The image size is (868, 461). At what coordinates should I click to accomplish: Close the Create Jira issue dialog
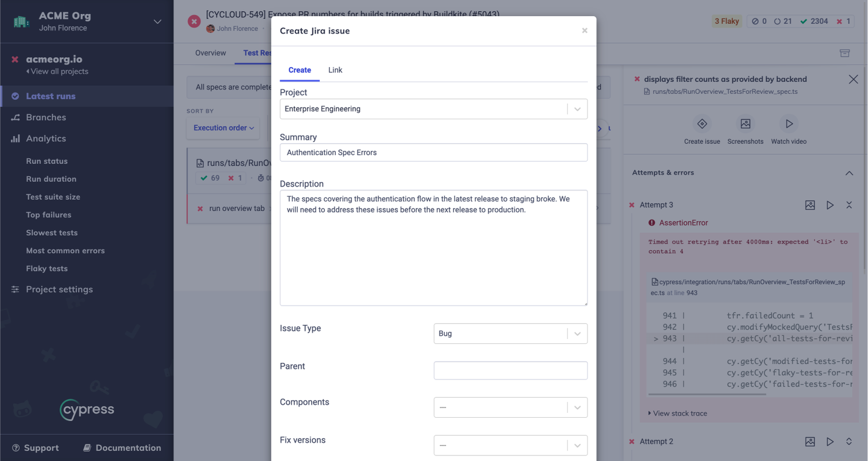click(x=584, y=31)
